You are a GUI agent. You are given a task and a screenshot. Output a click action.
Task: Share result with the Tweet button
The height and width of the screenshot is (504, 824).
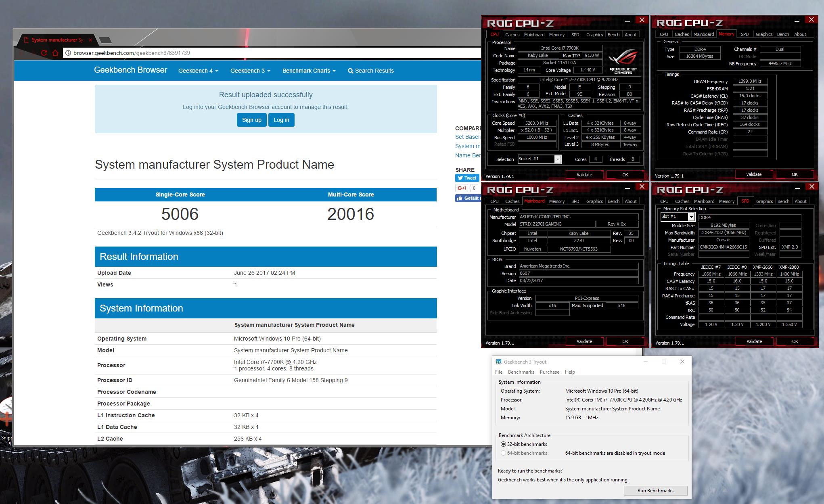coord(467,178)
